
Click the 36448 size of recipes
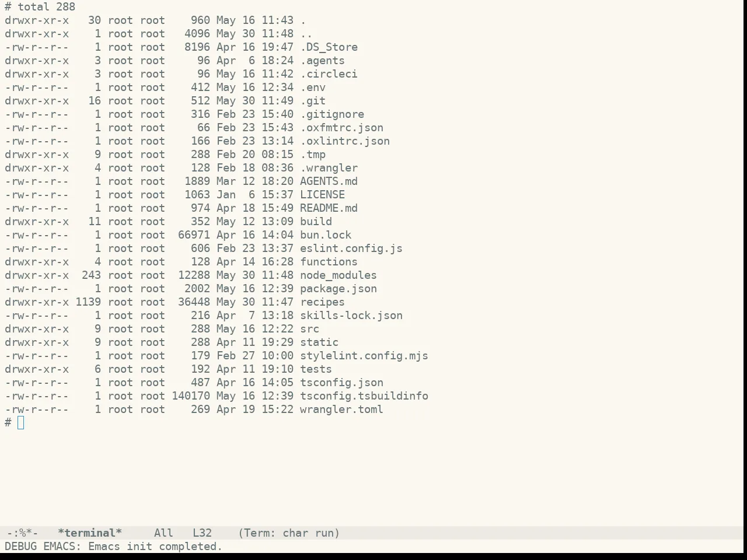click(194, 302)
